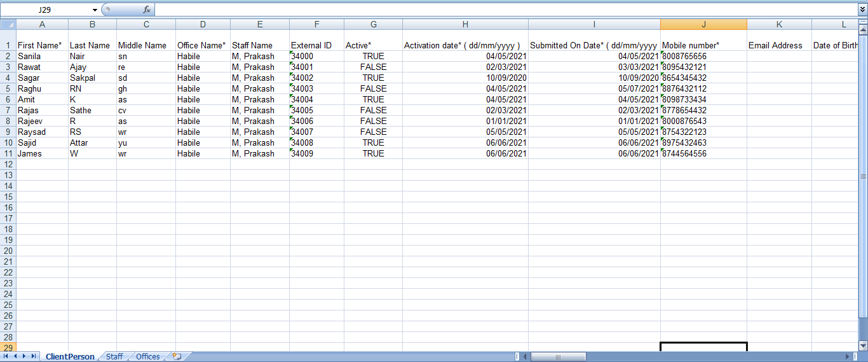Go to first sheet using navigation arrow

click(7, 356)
